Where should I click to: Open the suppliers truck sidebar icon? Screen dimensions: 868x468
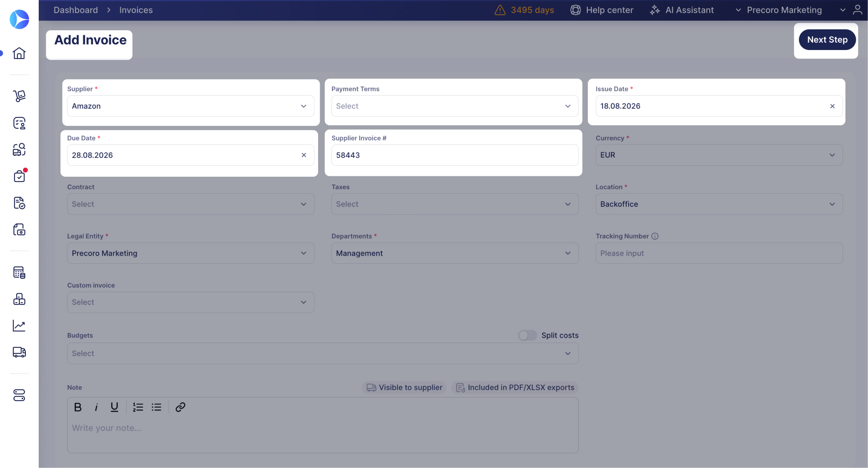pyautogui.click(x=19, y=352)
